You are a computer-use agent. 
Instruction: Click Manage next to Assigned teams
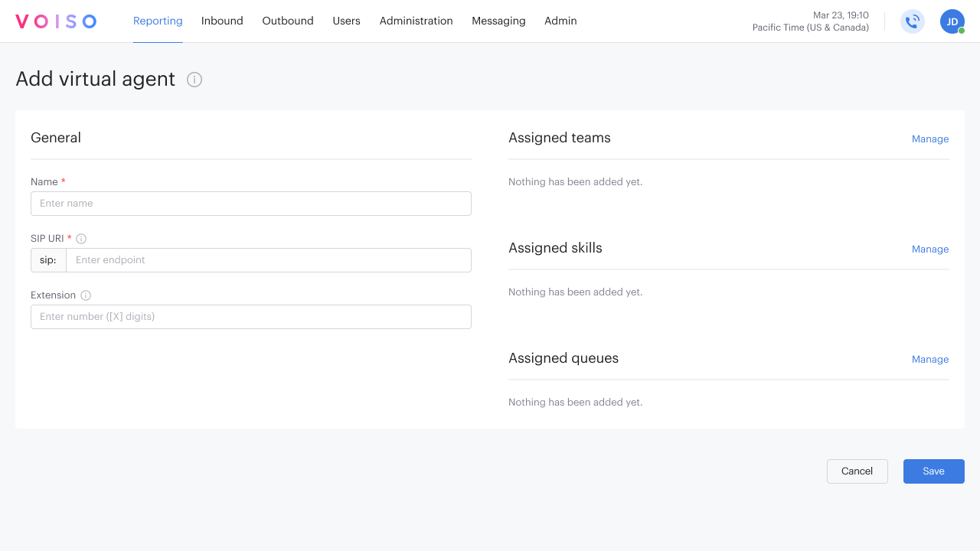929,139
